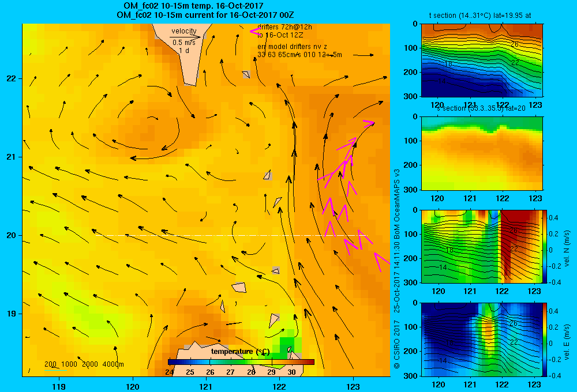Image resolution: width=577 pixels, height=392 pixels.
Task: Click the vel. N (m/s) colorbar
Action: click(x=545, y=246)
